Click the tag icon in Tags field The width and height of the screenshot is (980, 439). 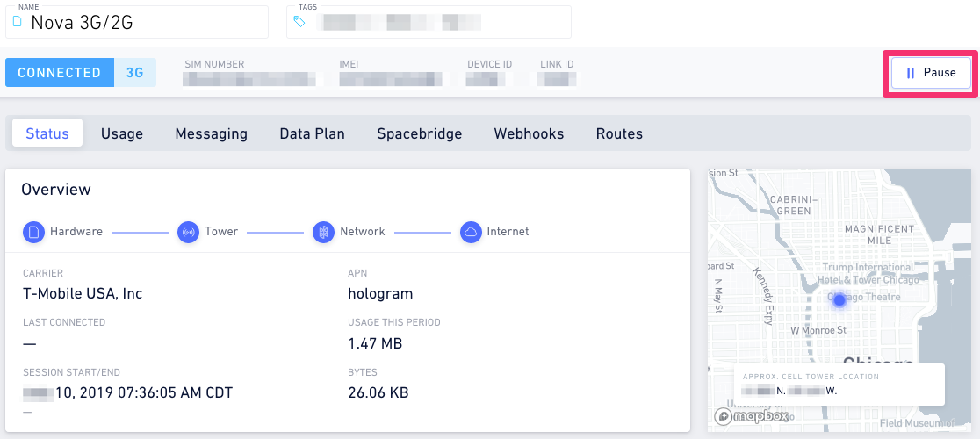click(299, 22)
